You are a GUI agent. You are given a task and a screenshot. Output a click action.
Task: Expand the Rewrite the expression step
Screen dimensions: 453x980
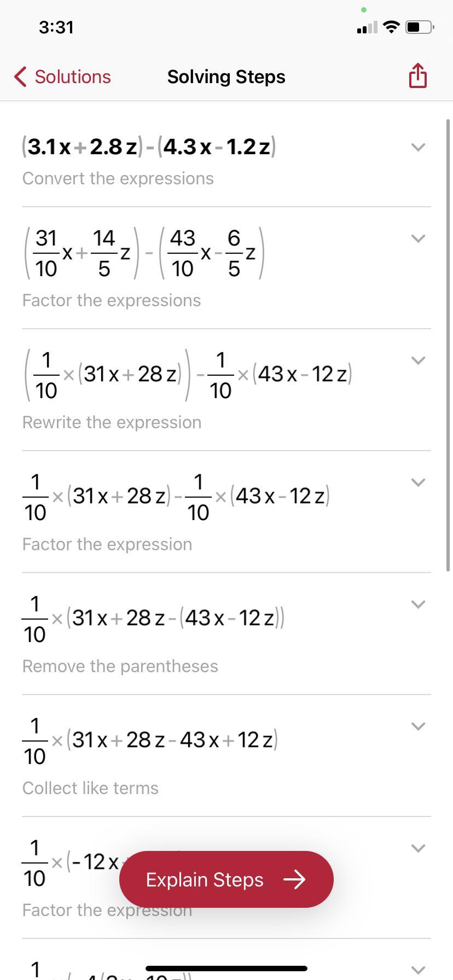coord(418,360)
